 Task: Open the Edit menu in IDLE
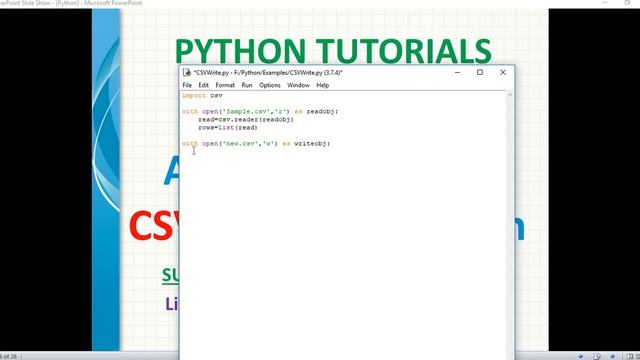[203, 85]
